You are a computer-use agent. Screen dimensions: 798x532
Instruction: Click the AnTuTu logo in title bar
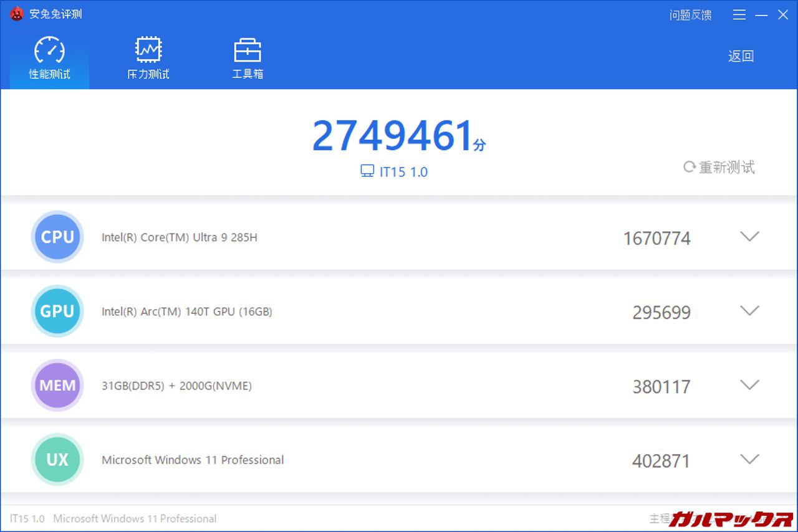(17, 14)
